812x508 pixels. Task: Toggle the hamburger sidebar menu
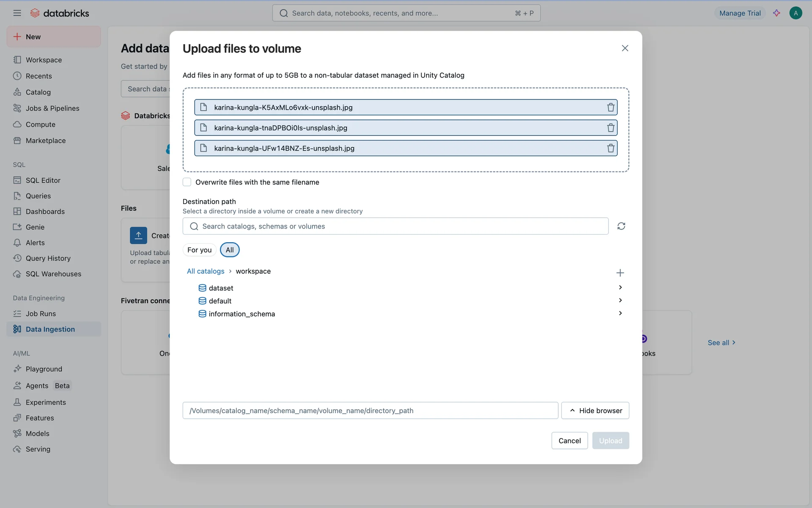(x=17, y=13)
